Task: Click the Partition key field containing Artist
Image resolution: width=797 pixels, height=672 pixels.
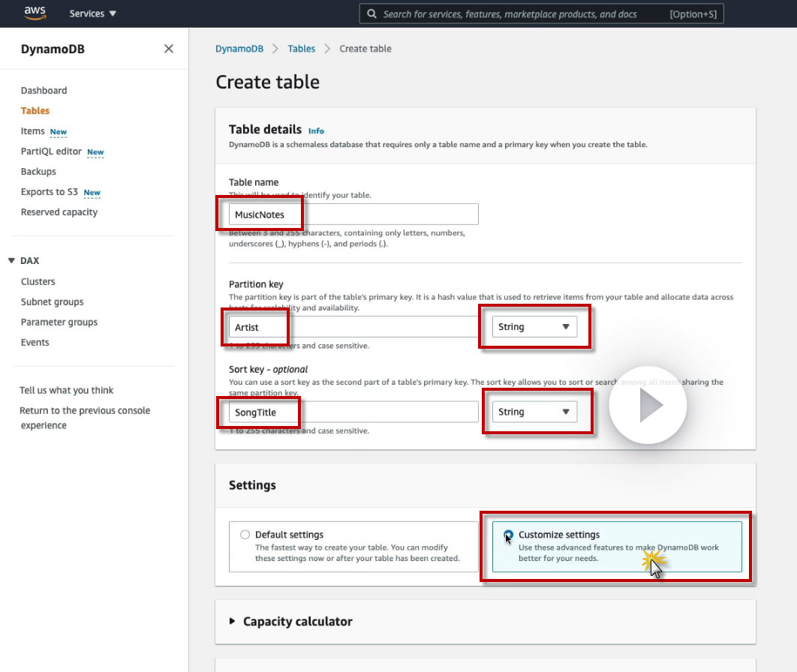Action: coord(353,326)
